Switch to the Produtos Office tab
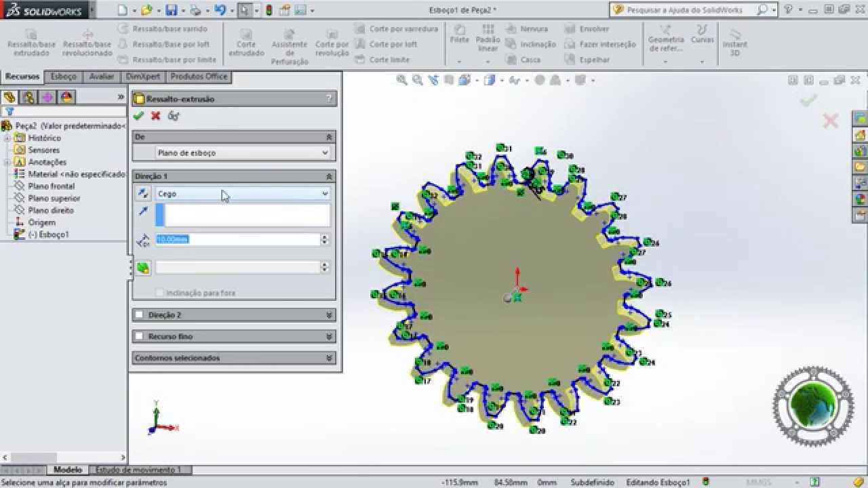This screenshot has width=868, height=488. click(199, 77)
